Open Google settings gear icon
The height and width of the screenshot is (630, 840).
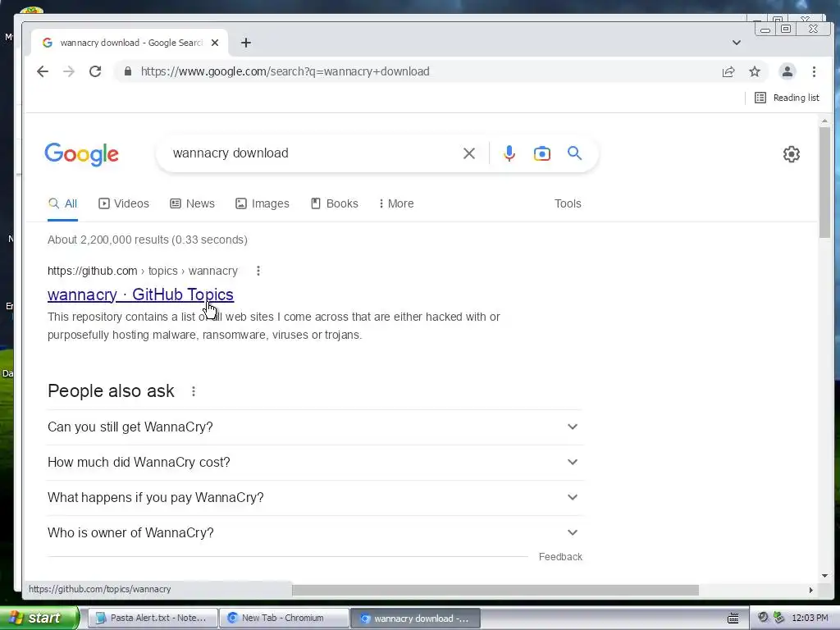[x=792, y=154]
